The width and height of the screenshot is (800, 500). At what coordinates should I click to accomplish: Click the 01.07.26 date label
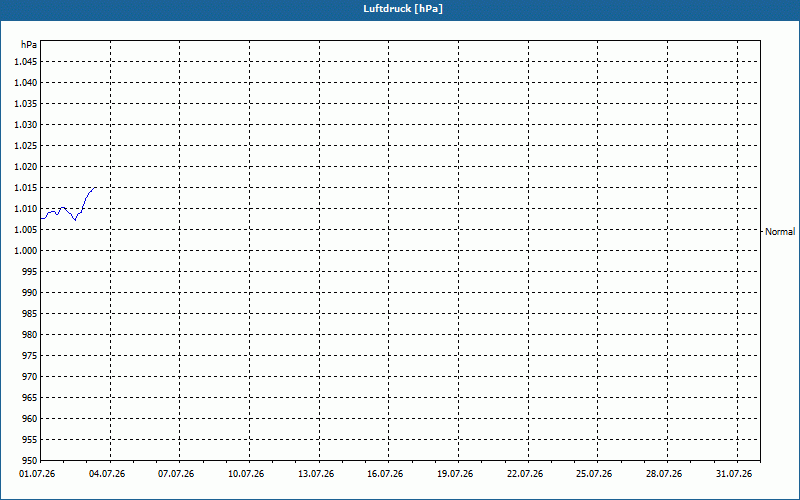coord(37,474)
